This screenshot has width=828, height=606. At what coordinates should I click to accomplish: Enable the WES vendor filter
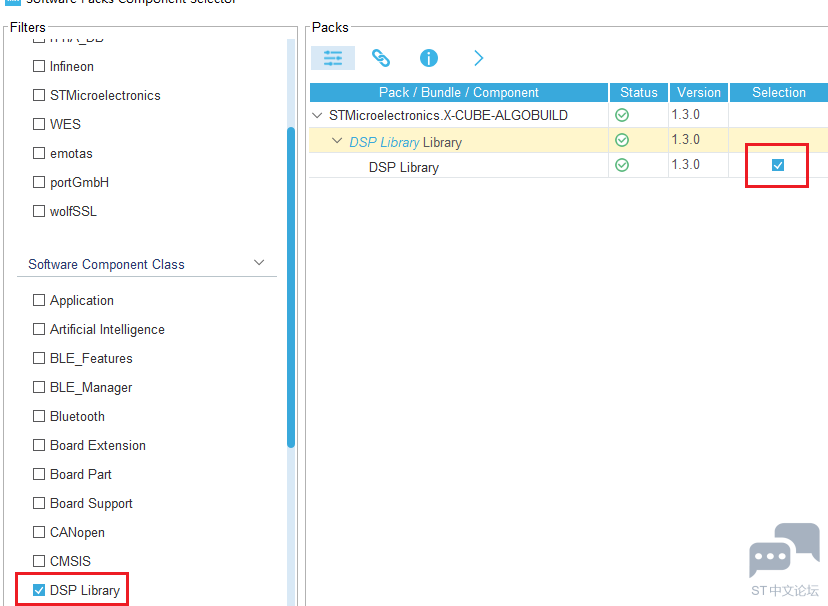point(39,124)
